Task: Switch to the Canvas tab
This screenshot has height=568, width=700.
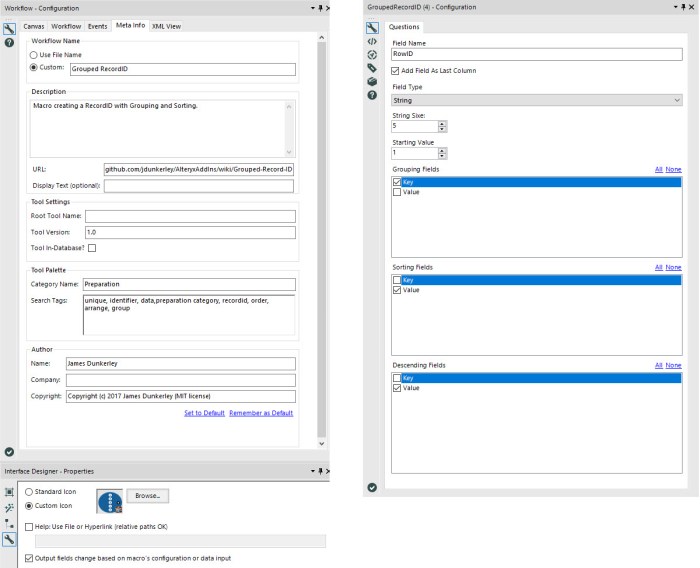Action: [x=33, y=25]
